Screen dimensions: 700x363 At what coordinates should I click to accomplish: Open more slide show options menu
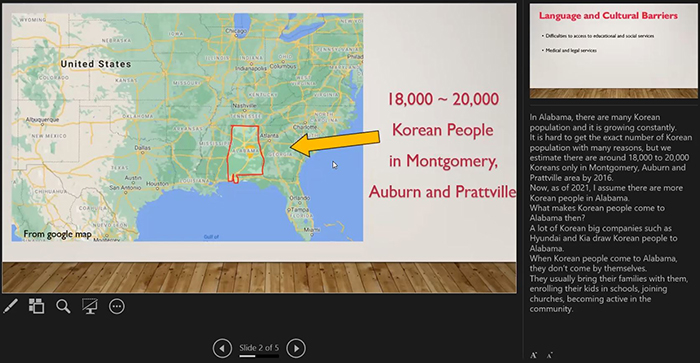coord(117,306)
